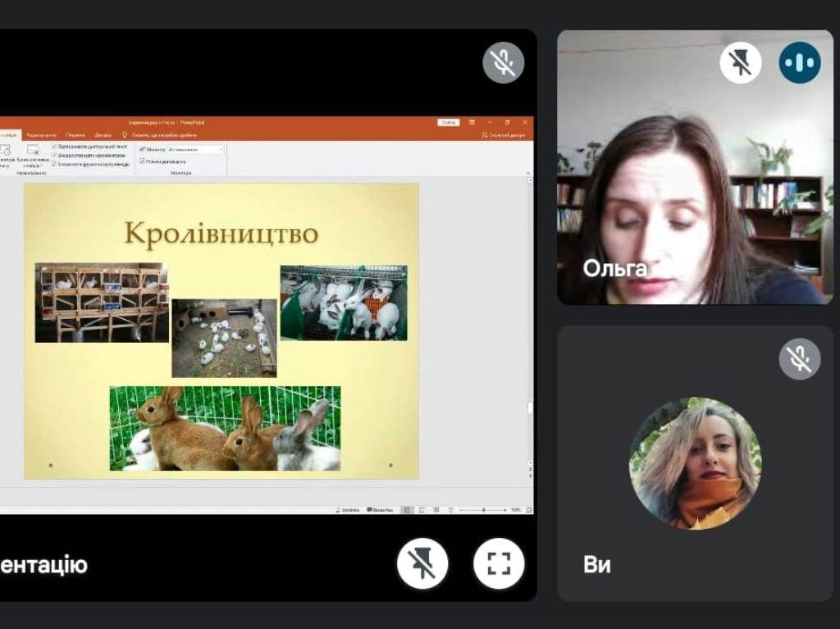
Task: Unpin the shared presentation tile
Action: click(x=422, y=564)
